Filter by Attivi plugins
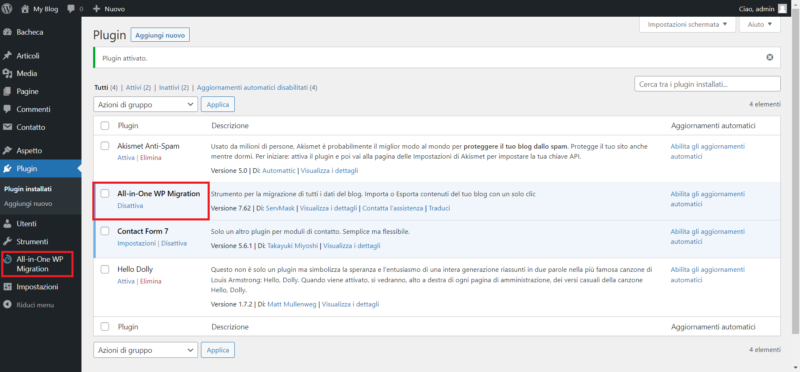Screen dimensions: 800x372 point(134,88)
